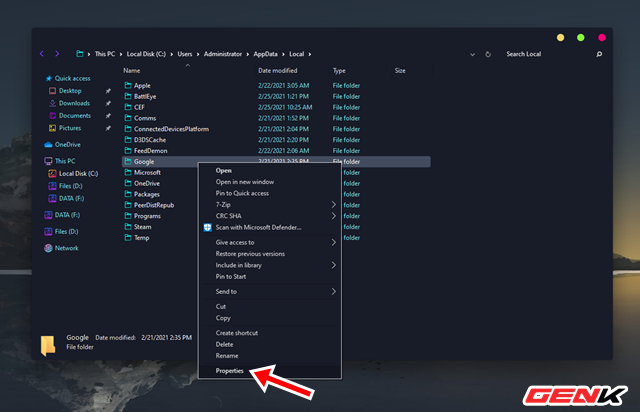
Task: Click the refresh icon beside address bar
Action: point(488,54)
